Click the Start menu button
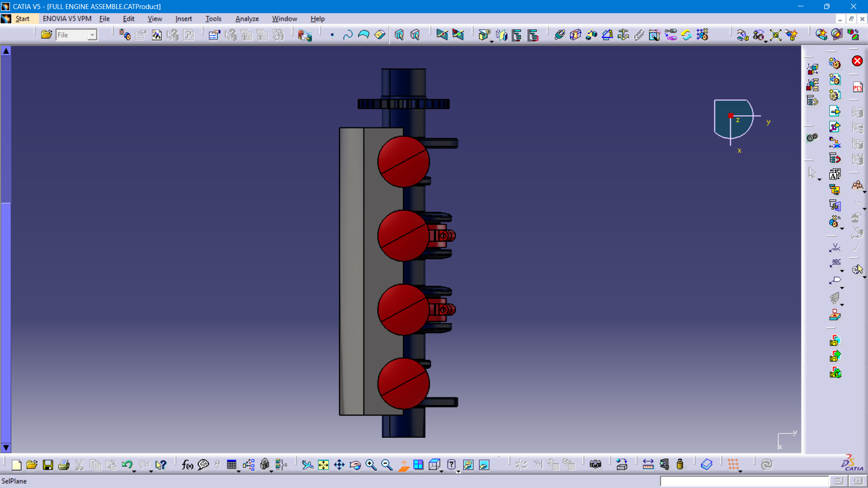 (22, 19)
